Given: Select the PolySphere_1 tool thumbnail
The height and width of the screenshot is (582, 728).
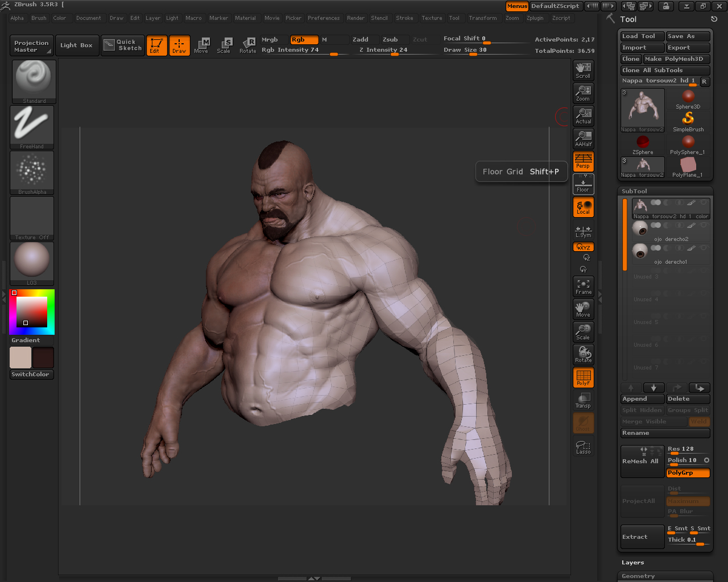Looking at the screenshot, I should 688,144.
